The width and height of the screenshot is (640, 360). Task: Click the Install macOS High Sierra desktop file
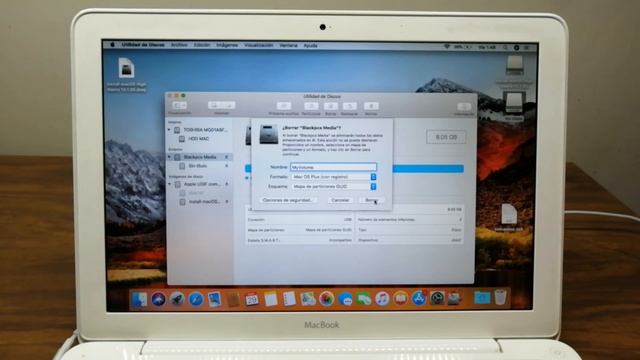[x=127, y=75]
